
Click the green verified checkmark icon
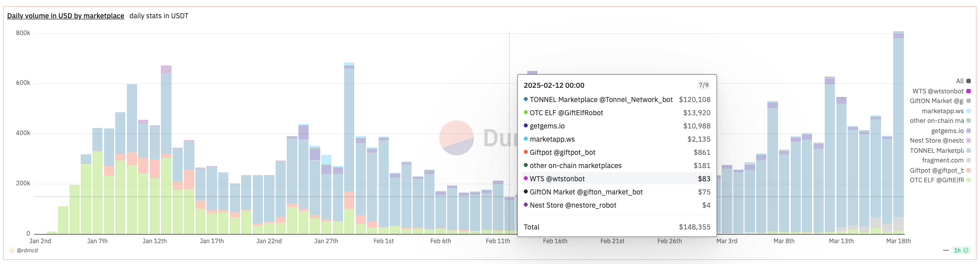(x=966, y=250)
